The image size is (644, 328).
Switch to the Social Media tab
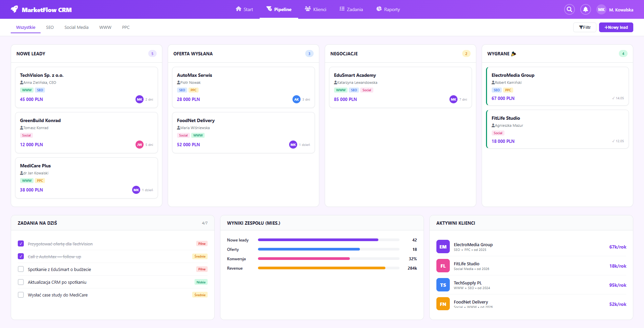point(76,28)
